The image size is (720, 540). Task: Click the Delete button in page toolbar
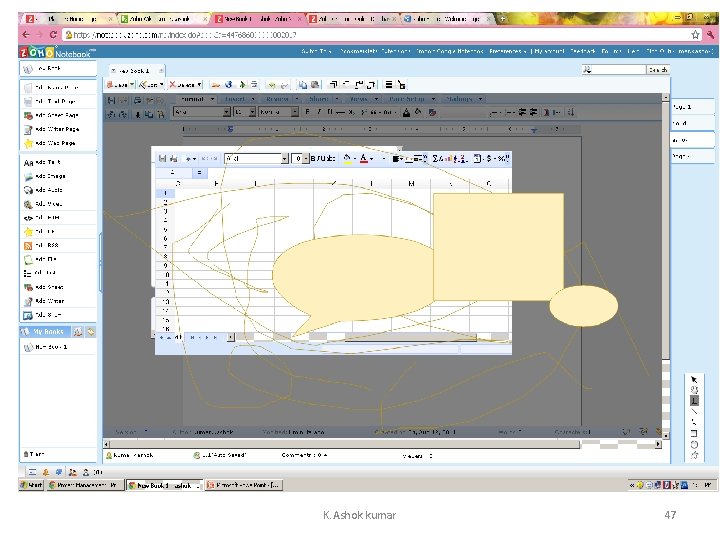pyautogui.click(x=182, y=84)
